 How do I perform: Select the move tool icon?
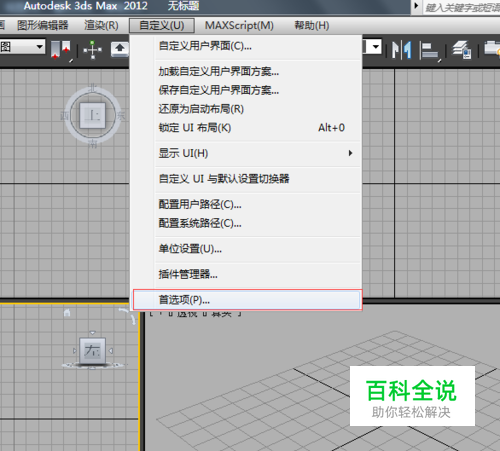93,50
